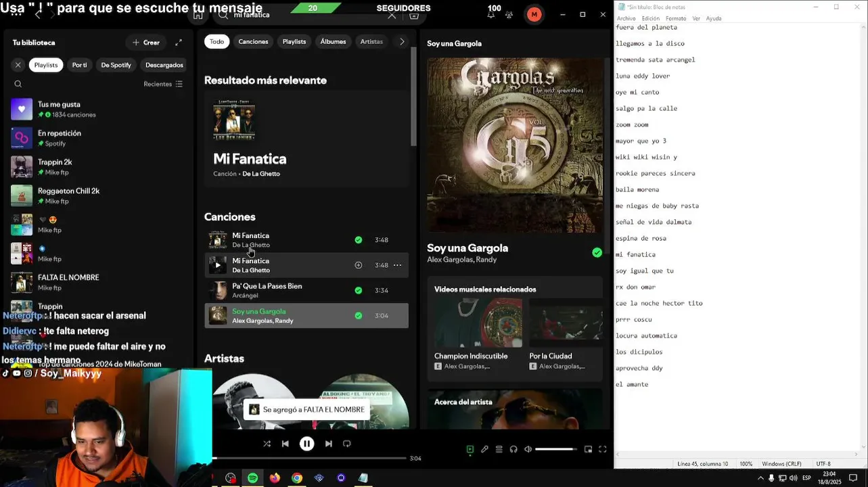Screen dimensions: 868x487
Task: Mute the volume speaker icon
Action: pyautogui.click(x=528, y=449)
